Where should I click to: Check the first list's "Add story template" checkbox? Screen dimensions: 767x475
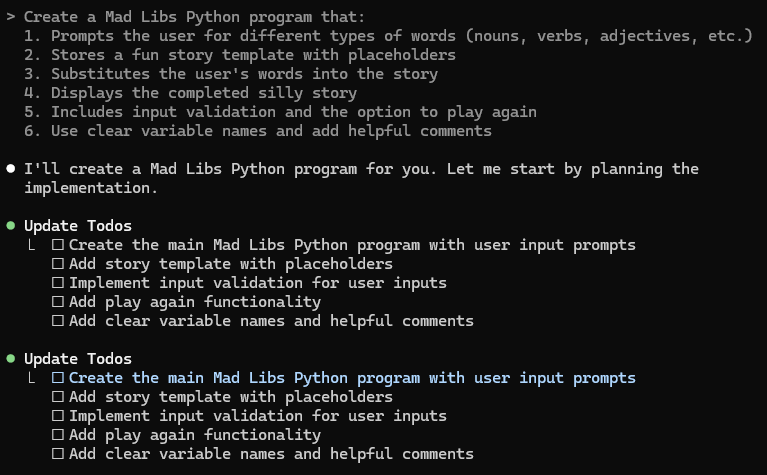[58, 264]
